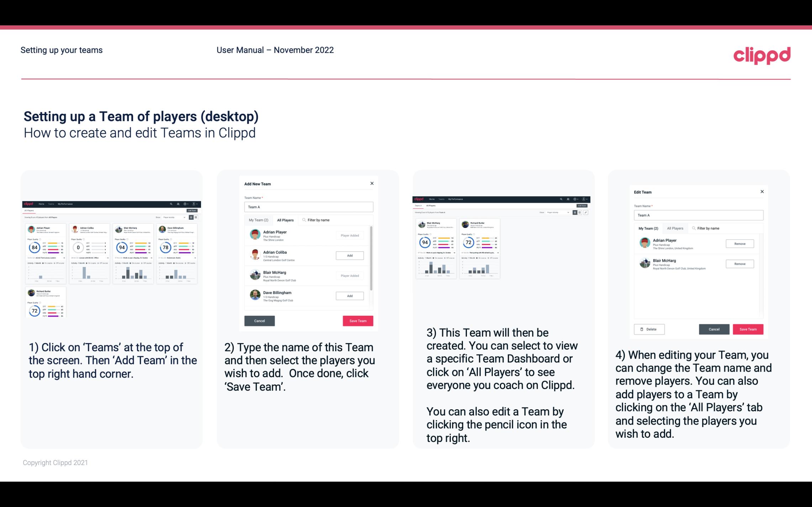Click the Clippd logo in top right
Screen dimensions: 812x507
coord(762,55)
